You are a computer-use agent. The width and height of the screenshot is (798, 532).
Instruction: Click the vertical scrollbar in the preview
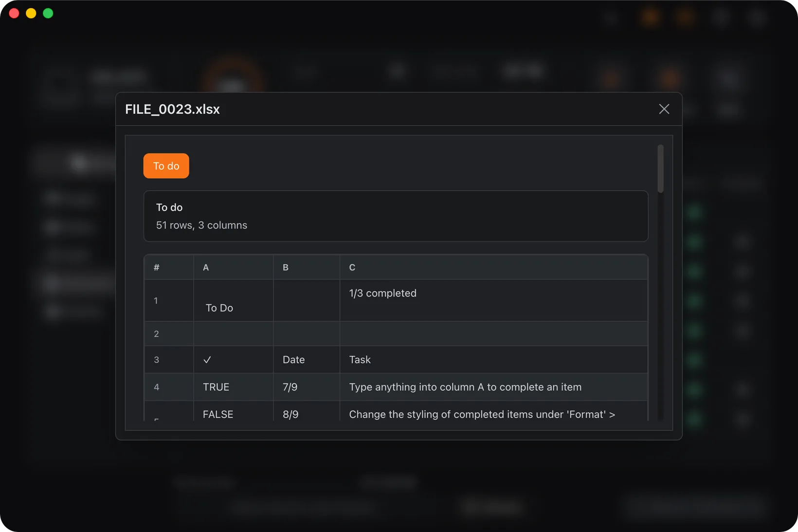[660, 168]
